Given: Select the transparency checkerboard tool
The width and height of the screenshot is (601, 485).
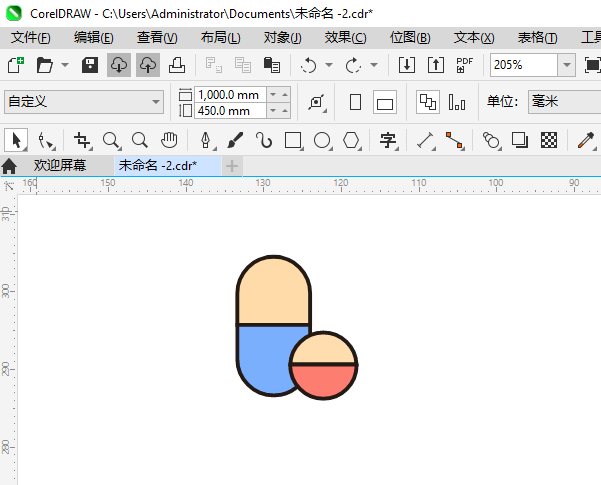Looking at the screenshot, I should [549, 140].
